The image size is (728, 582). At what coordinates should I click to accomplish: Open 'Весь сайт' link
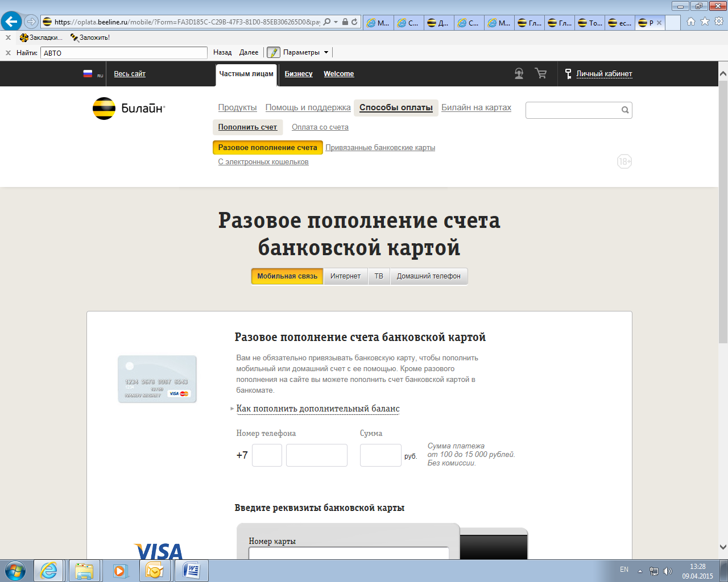tap(130, 74)
